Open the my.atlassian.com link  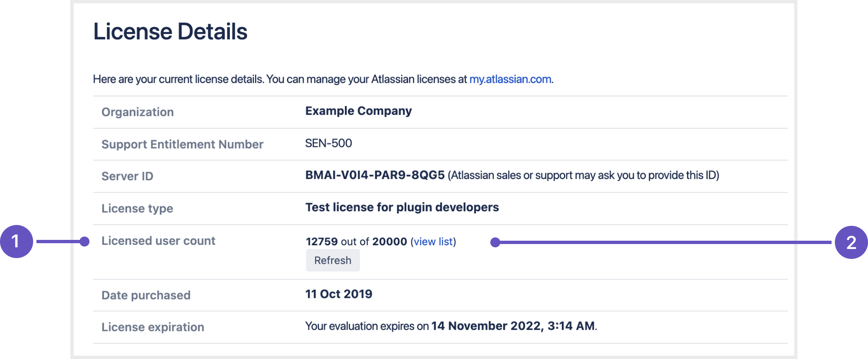510,79
